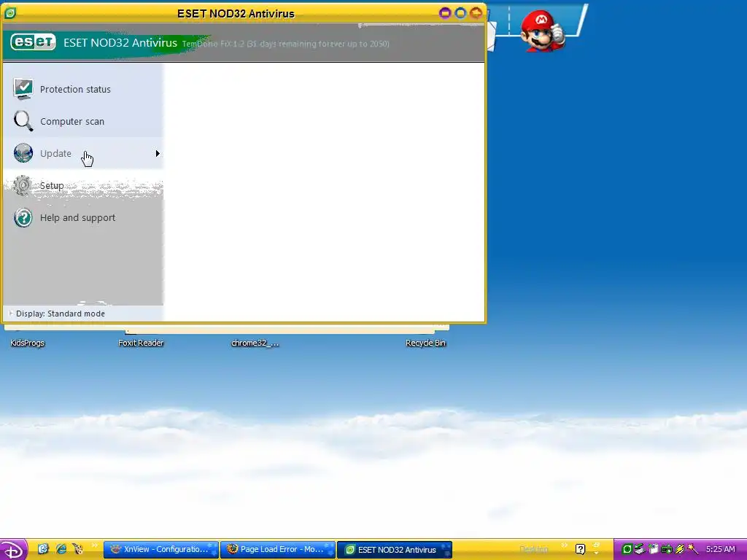Click the third quick launch icon

(77, 549)
